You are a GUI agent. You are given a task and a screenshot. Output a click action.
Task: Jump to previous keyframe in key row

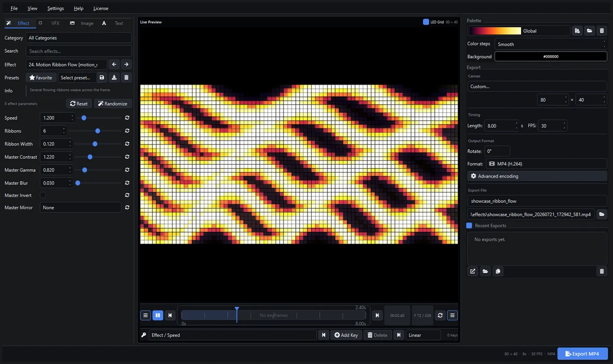pos(323,335)
